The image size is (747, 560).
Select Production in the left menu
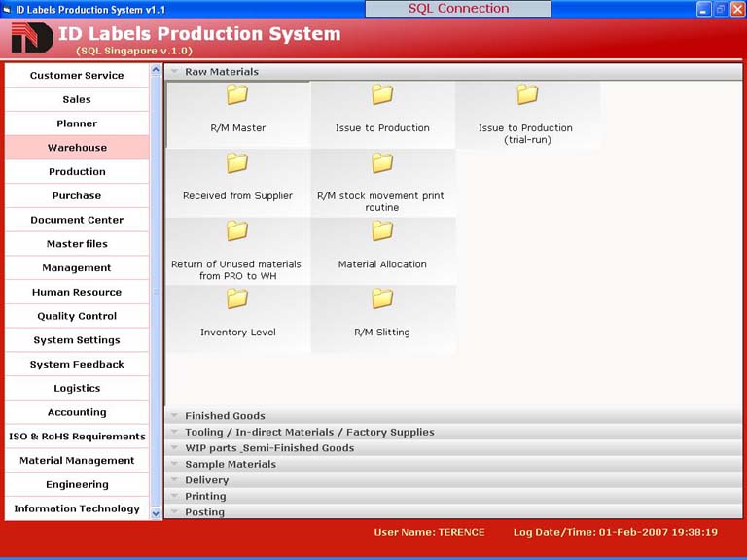tap(77, 172)
